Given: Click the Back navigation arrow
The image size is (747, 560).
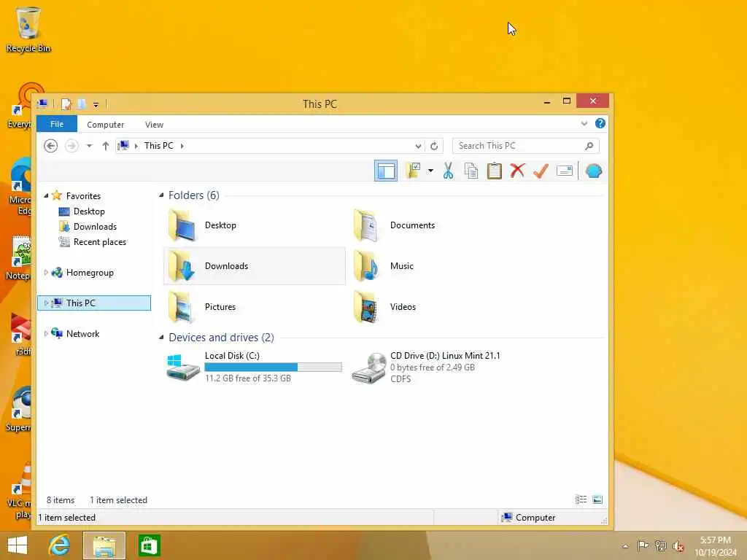Looking at the screenshot, I should [x=50, y=146].
